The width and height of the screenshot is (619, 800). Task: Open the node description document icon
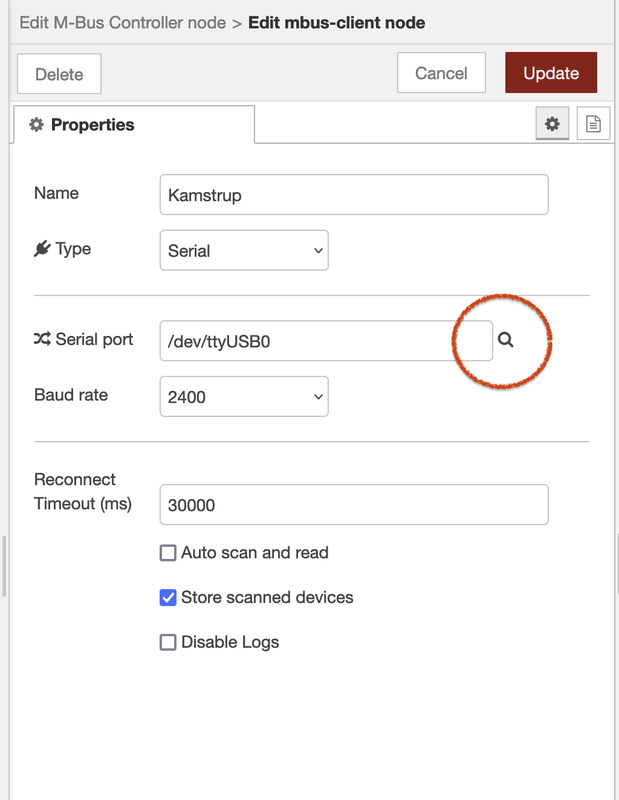point(593,125)
